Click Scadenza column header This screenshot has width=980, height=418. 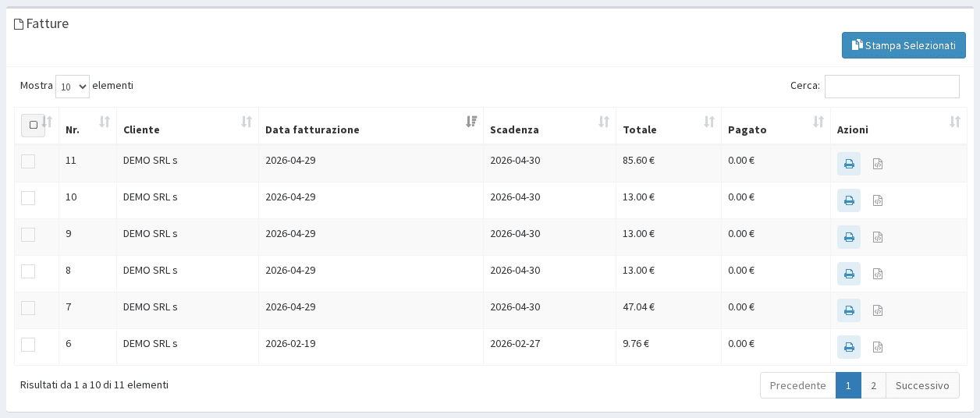(550, 126)
